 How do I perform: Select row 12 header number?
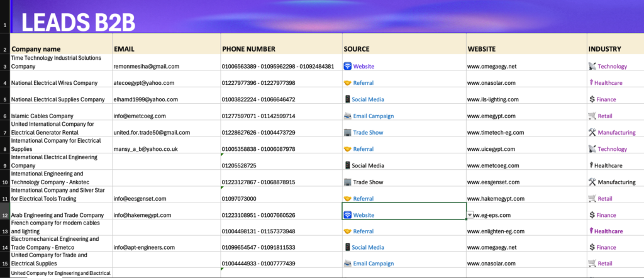point(5,211)
